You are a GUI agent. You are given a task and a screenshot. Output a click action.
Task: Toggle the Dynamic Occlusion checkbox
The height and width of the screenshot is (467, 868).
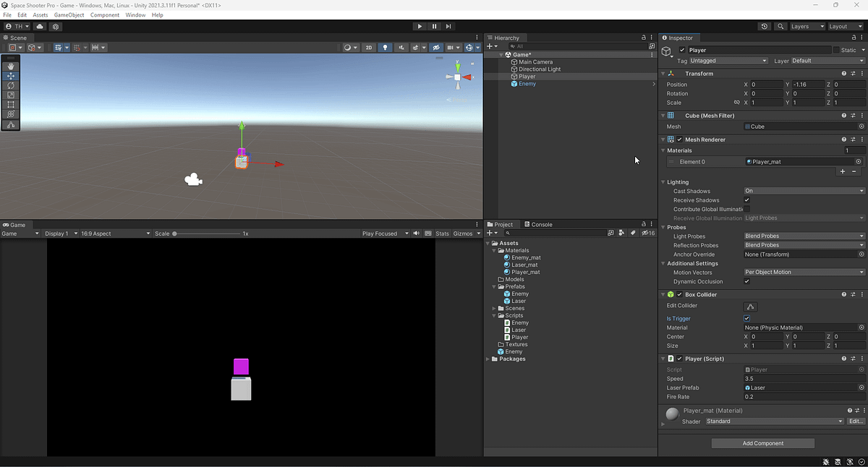[747, 281]
